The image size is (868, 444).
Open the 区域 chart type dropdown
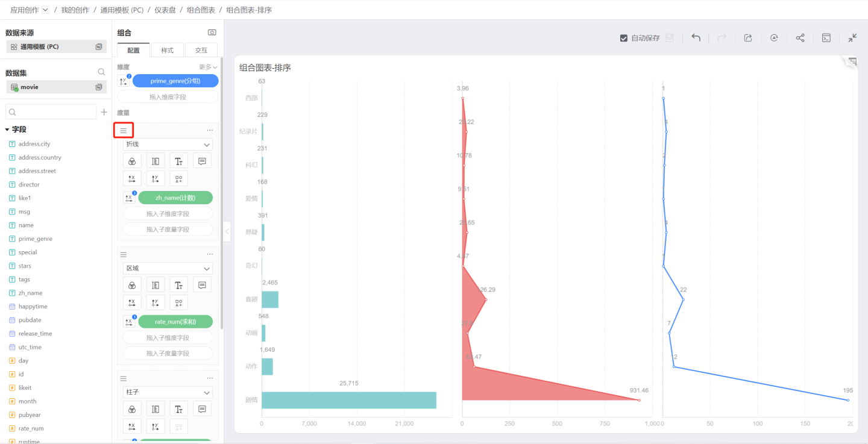point(168,268)
